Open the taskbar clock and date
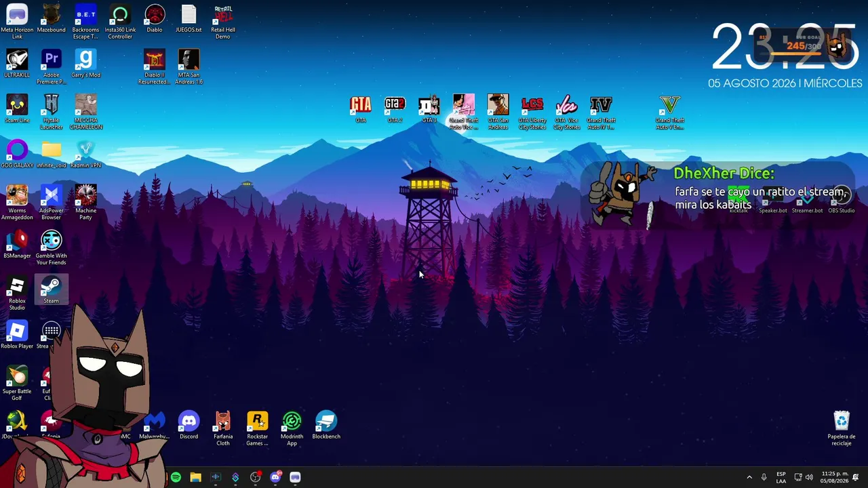Viewport: 868px width, 488px height. [x=834, y=477]
